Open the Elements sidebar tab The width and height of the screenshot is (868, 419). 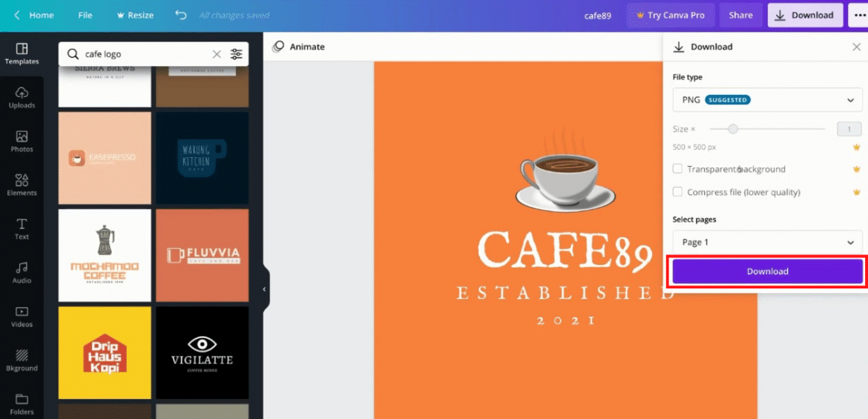[22, 185]
